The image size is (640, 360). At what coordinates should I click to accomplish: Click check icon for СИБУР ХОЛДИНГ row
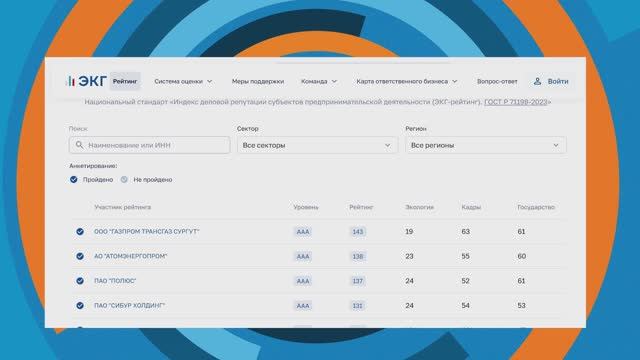click(x=80, y=305)
